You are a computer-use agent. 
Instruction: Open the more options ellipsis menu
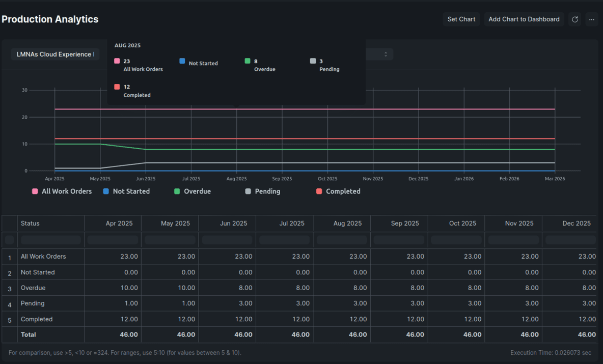[592, 19]
